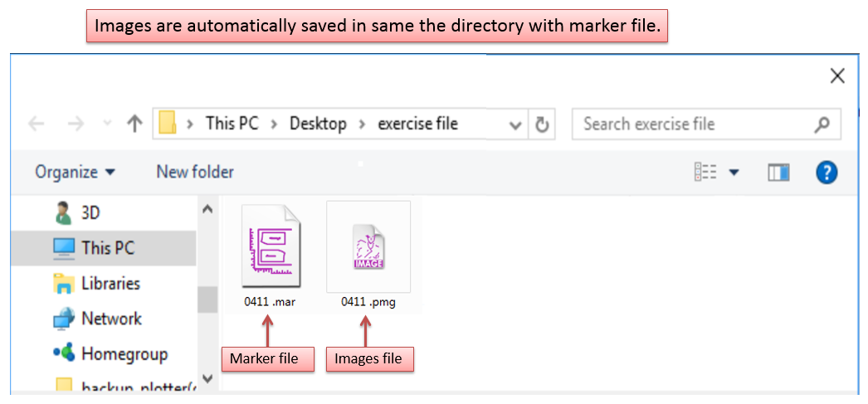The image size is (868, 404).
Task: Select This PC in navigation pane
Action: coord(107,248)
